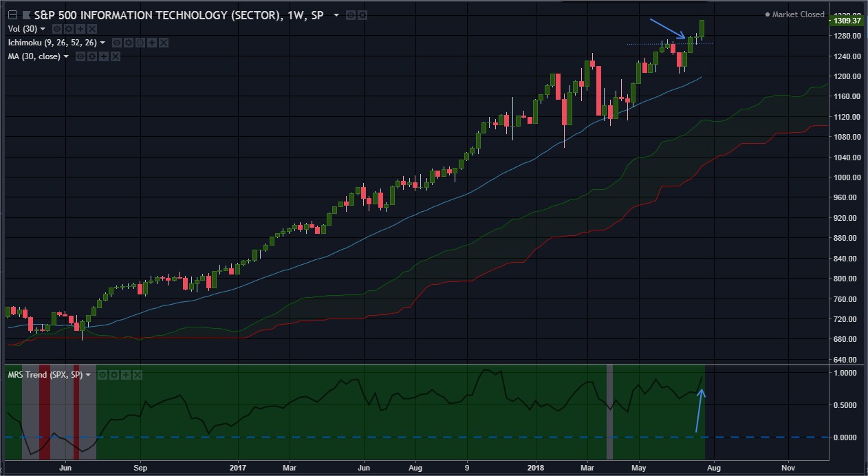
Task: Open main series settings gear
Action: coord(362,15)
